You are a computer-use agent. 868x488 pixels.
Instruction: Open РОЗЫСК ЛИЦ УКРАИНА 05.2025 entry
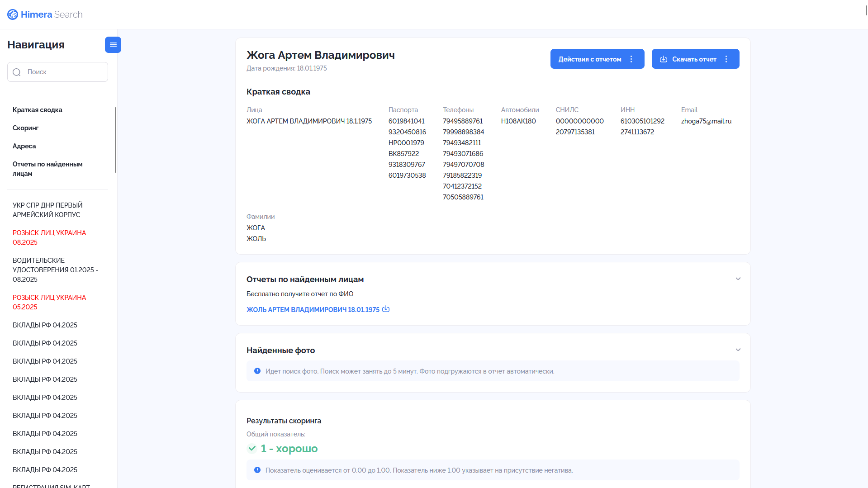[49, 302]
